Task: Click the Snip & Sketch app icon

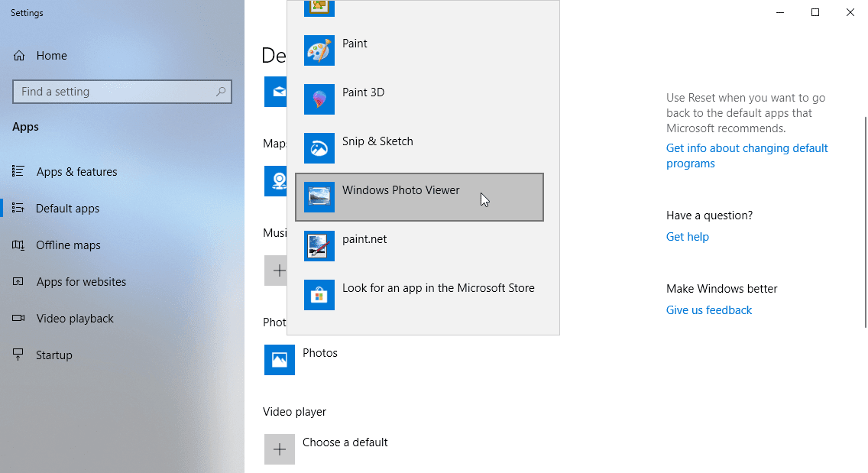Action: 319,148
